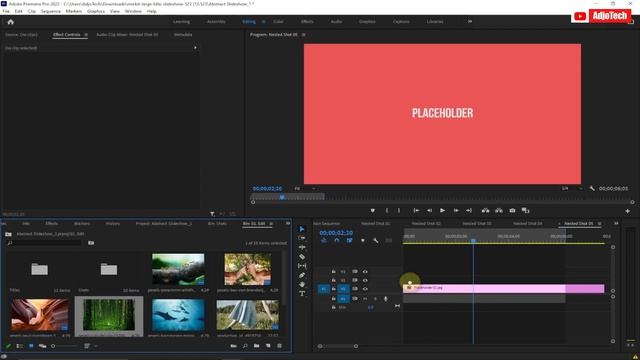Image resolution: width=640 pixels, height=360 pixels.
Task: Click Mark In in the Program monitor
Action: pos(387,211)
